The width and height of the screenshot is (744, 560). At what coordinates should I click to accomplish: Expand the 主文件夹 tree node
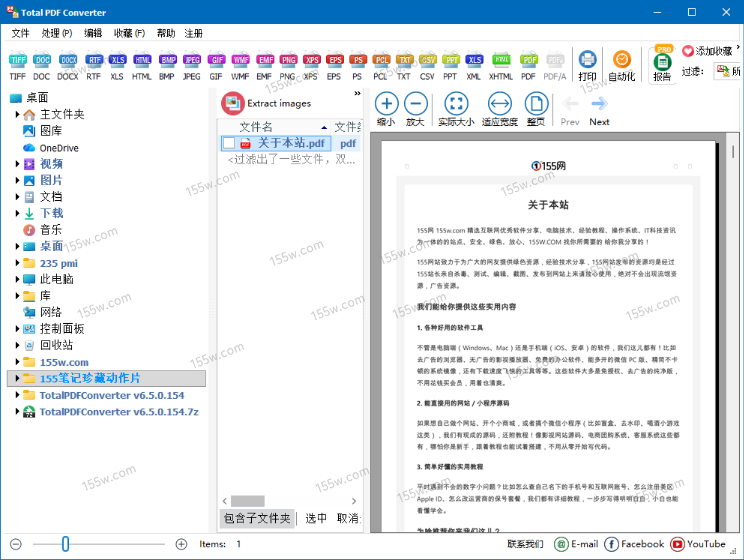[18, 115]
